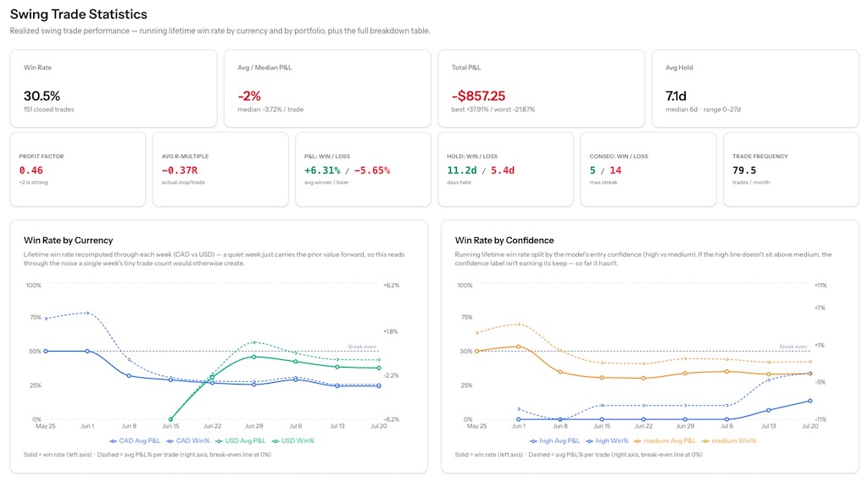Toggle the CAD Win% legend series
This screenshot has height=482, width=868.
tap(188, 441)
